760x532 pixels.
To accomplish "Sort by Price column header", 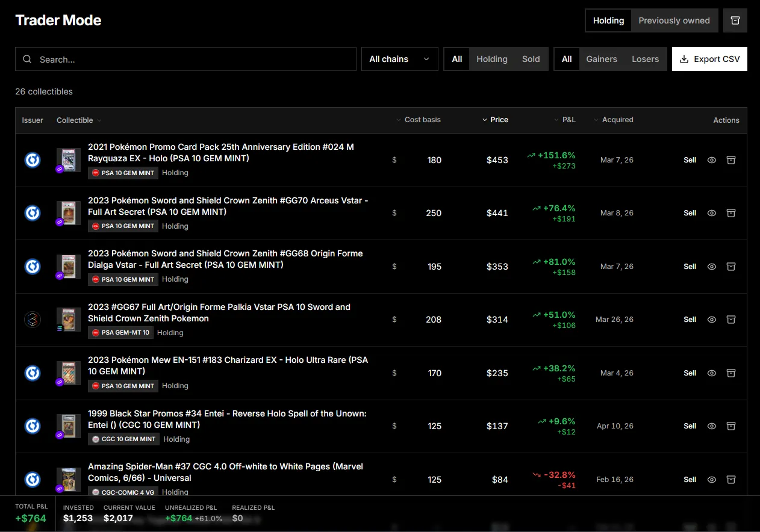I will [x=495, y=120].
